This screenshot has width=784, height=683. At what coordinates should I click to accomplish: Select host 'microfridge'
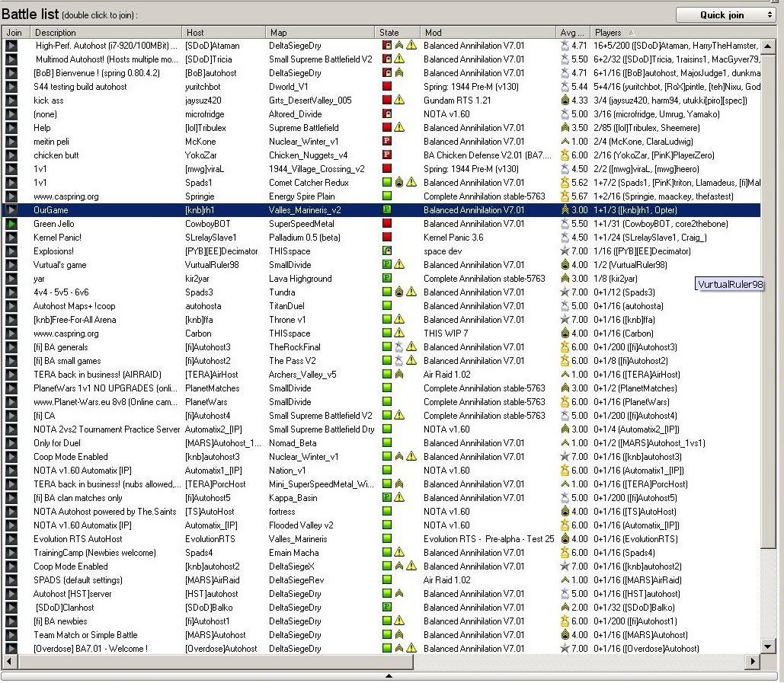tap(204, 114)
